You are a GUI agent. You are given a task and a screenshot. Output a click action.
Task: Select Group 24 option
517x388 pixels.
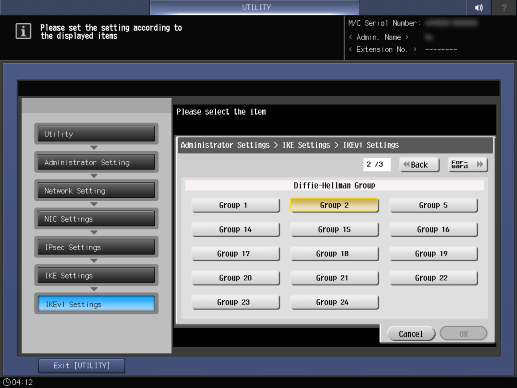[335, 302]
